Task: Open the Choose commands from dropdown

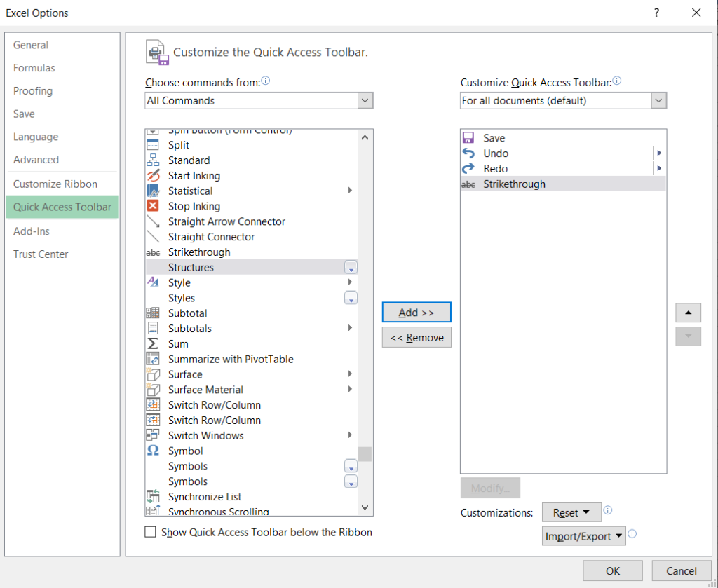Action: click(259, 101)
